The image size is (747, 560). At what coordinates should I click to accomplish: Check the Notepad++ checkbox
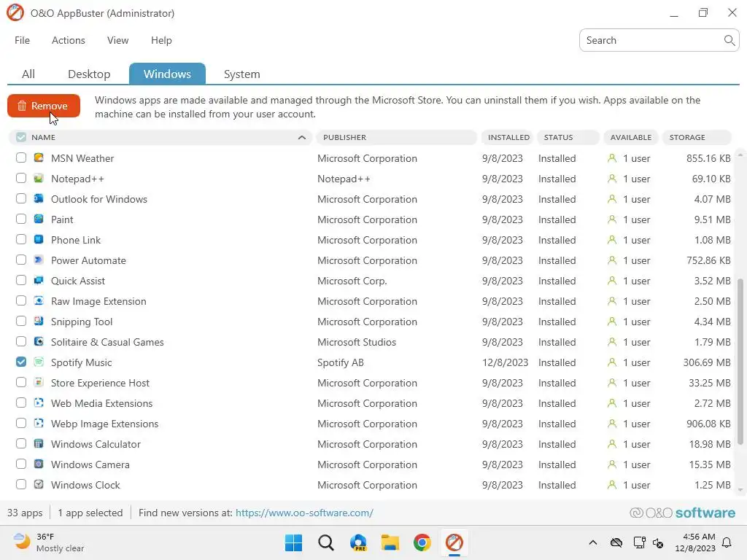21,178
